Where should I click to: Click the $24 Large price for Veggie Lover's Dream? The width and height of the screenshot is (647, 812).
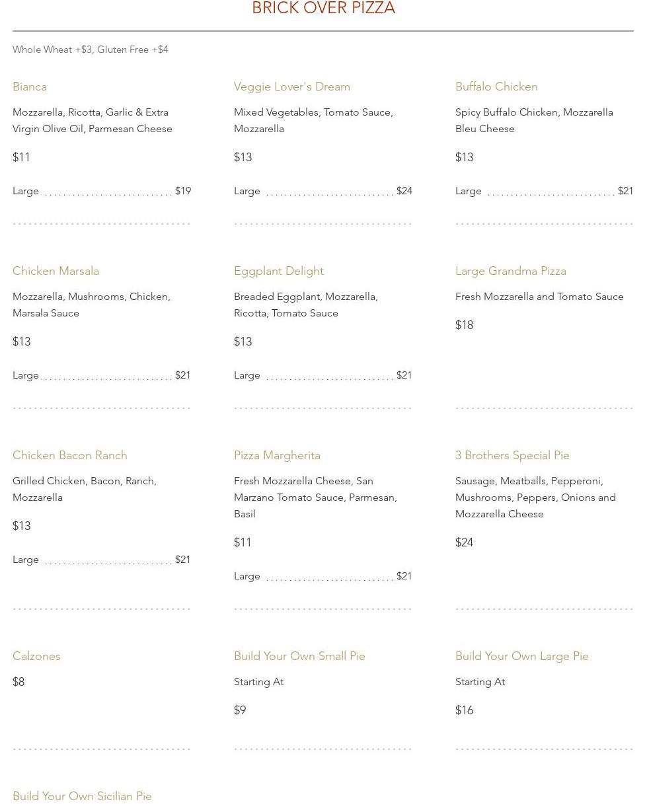[404, 191]
